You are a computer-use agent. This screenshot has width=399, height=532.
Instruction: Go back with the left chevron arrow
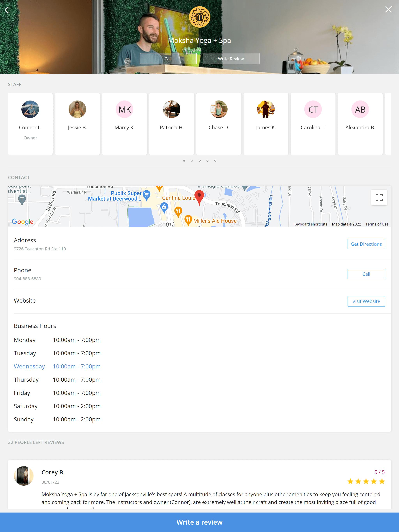pos(7,10)
